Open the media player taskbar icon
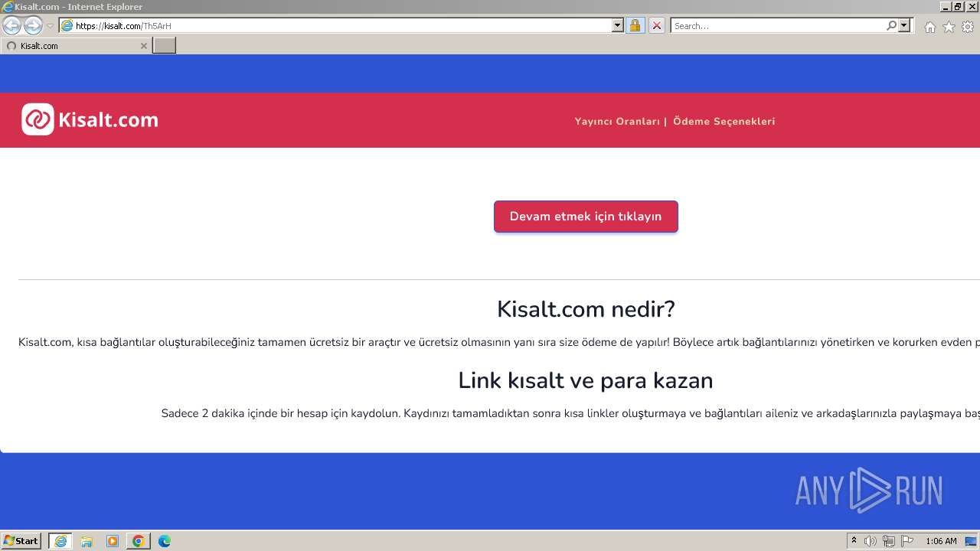Image resolution: width=980 pixels, height=551 pixels. click(113, 541)
